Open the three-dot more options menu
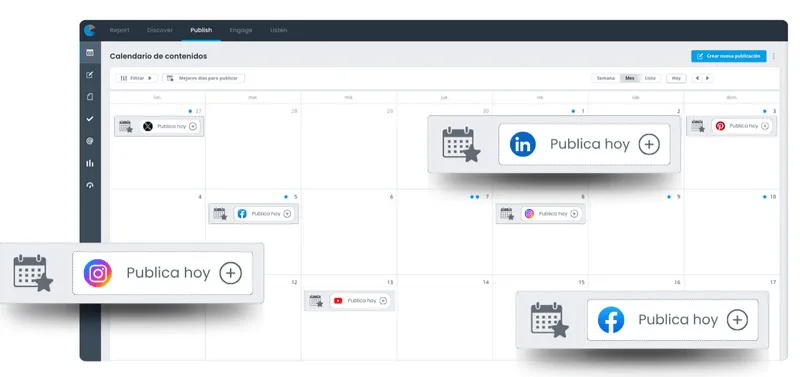This screenshot has height=377, width=800. (x=773, y=56)
